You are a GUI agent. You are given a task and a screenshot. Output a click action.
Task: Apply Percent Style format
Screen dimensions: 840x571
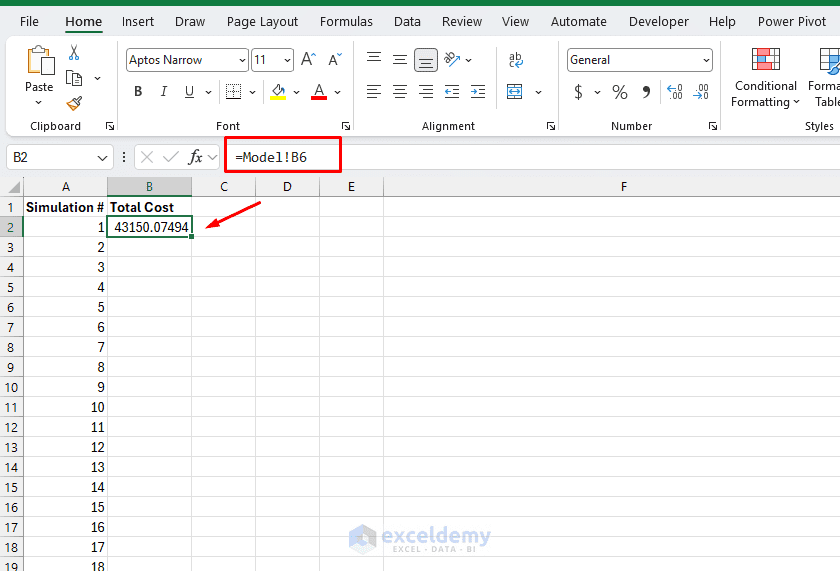coord(620,92)
